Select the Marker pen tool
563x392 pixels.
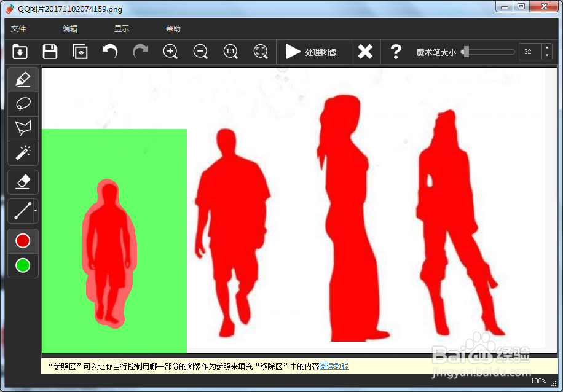click(x=23, y=79)
